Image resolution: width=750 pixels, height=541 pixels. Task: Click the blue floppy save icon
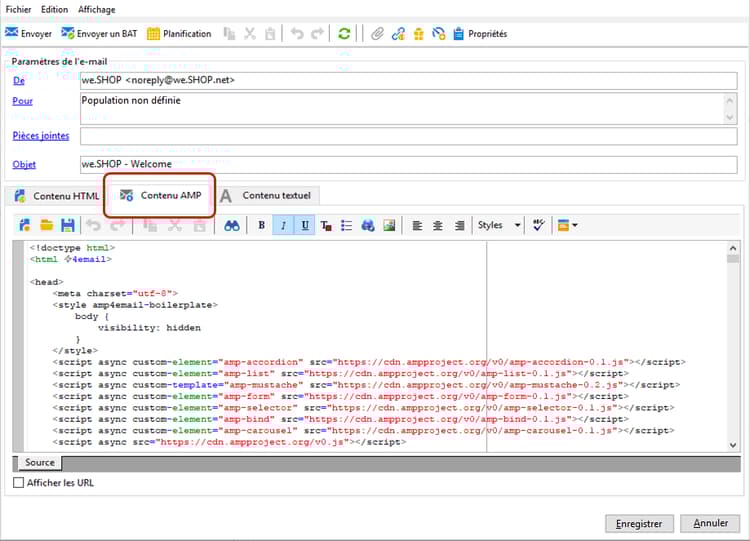pyautogui.click(x=67, y=225)
